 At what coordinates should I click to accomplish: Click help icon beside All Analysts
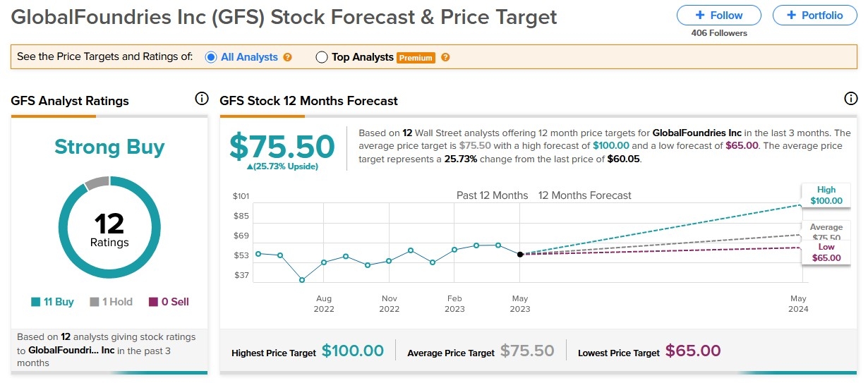point(287,57)
